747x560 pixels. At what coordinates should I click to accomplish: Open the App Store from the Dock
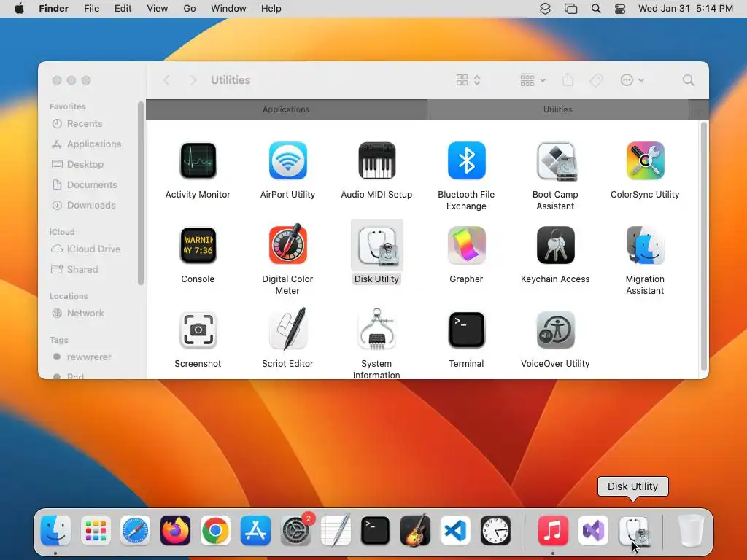click(x=255, y=531)
